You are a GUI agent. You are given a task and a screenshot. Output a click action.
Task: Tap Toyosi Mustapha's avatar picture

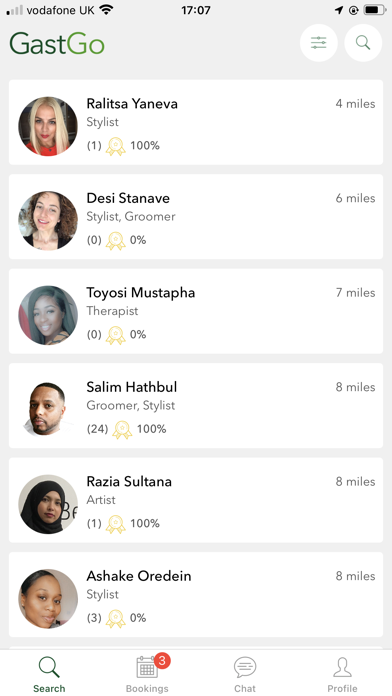pyautogui.click(x=48, y=315)
